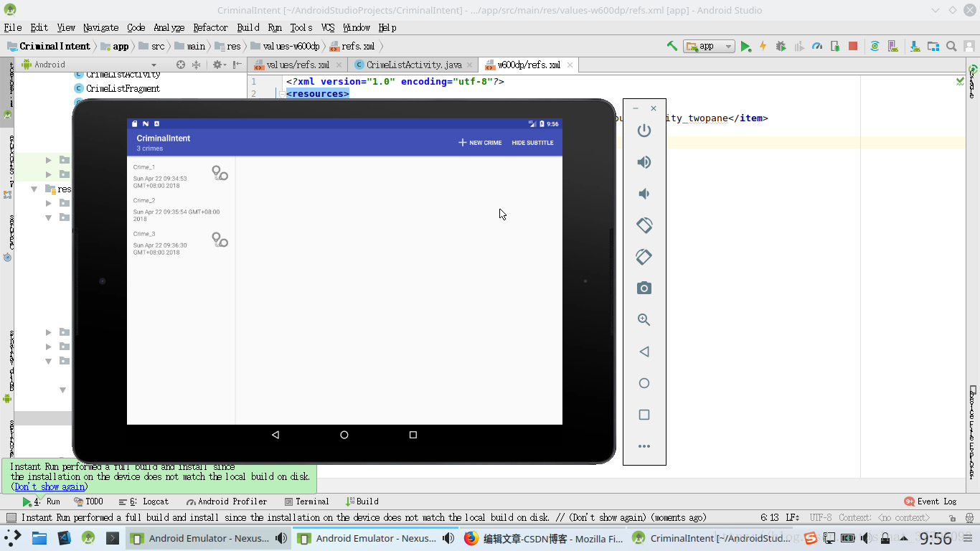Image resolution: width=980 pixels, height=551 pixels.
Task: Open Firefox CSDN window in taskbar
Action: [543, 538]
